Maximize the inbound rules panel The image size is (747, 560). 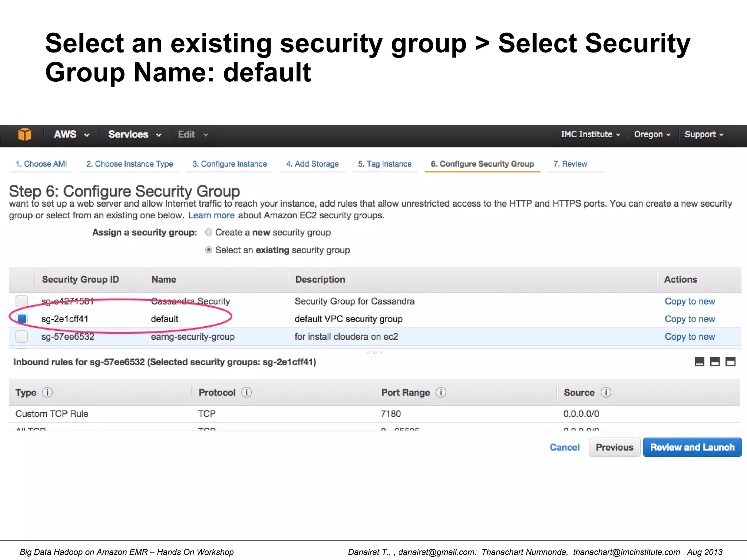(730, 362)
